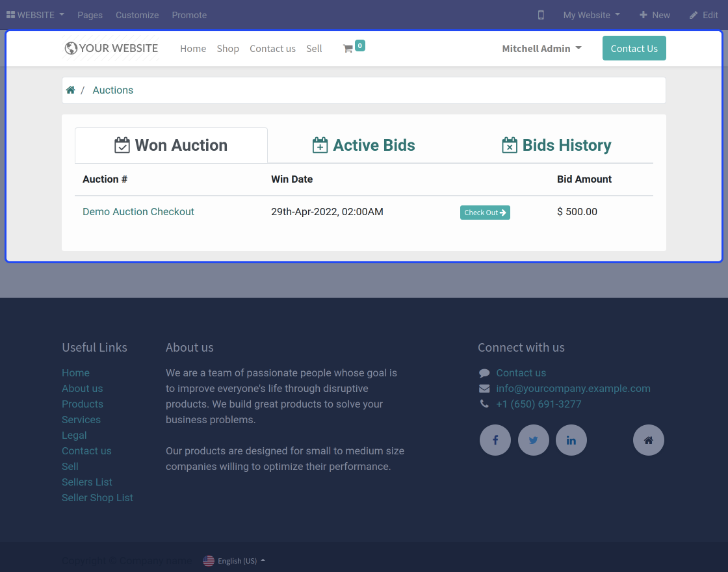Select the Won Auction tab
Screen dimensions: 728x572
171,146
